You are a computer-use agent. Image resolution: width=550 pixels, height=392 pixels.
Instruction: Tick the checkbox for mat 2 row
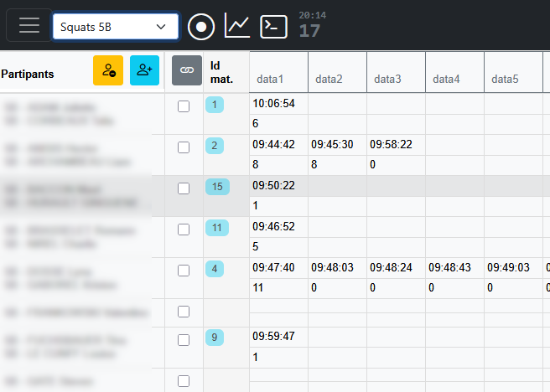tap(184, 147)
